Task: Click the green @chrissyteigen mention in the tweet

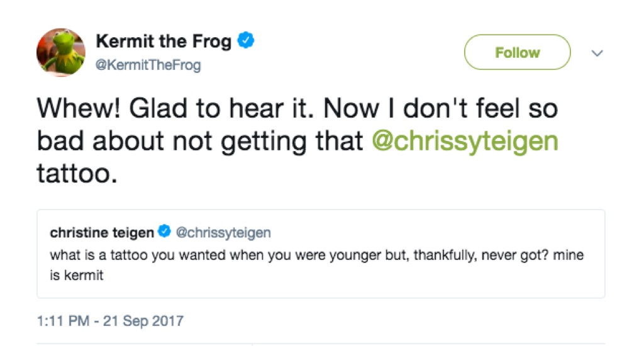Action: (x=465, y=140)
